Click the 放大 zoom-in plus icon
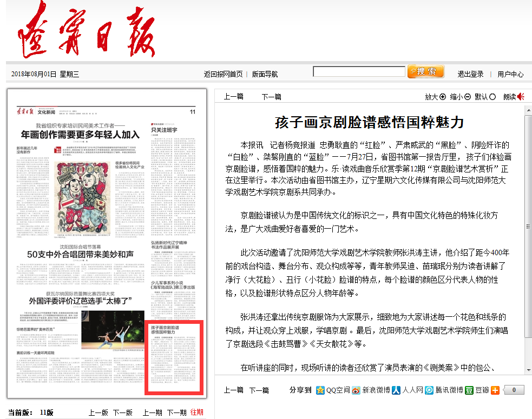This screenshot has width=532, height=419. click(443, 97)
